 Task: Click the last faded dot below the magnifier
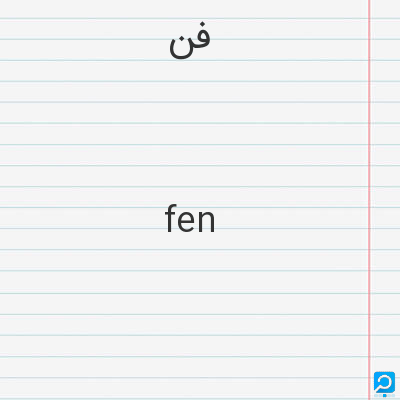pyautogui.click(x=393, y=396)
